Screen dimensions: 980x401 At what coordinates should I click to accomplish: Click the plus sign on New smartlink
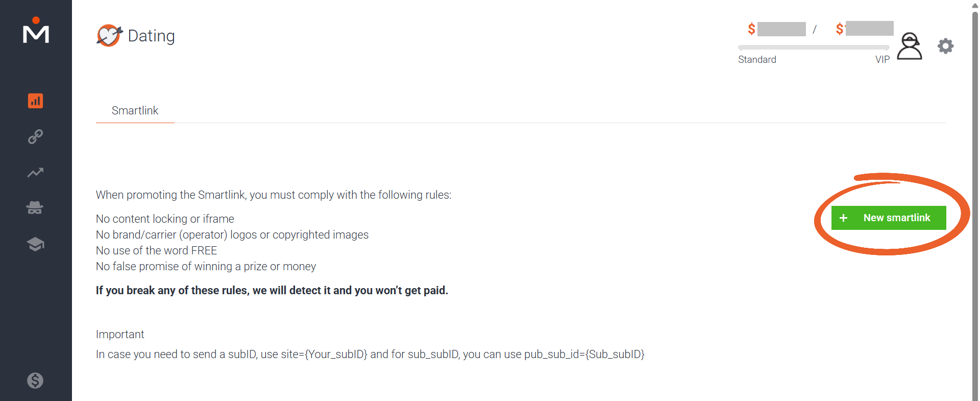click(x=844, y=218)
